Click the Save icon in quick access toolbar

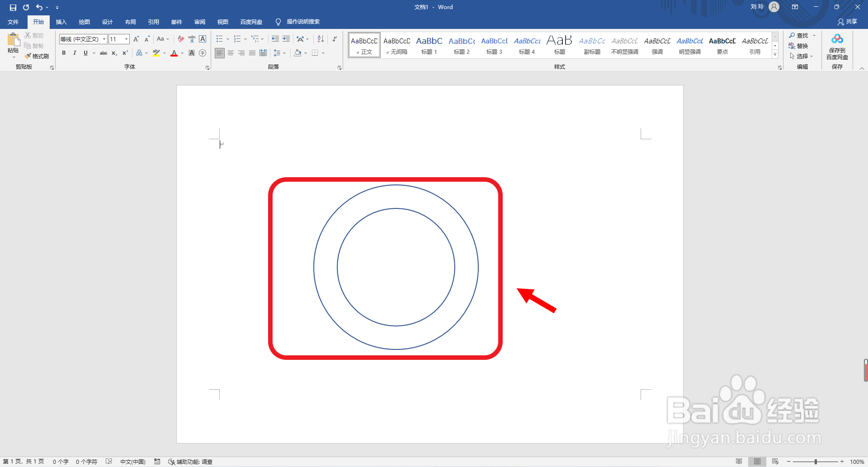tap(13, 7)
